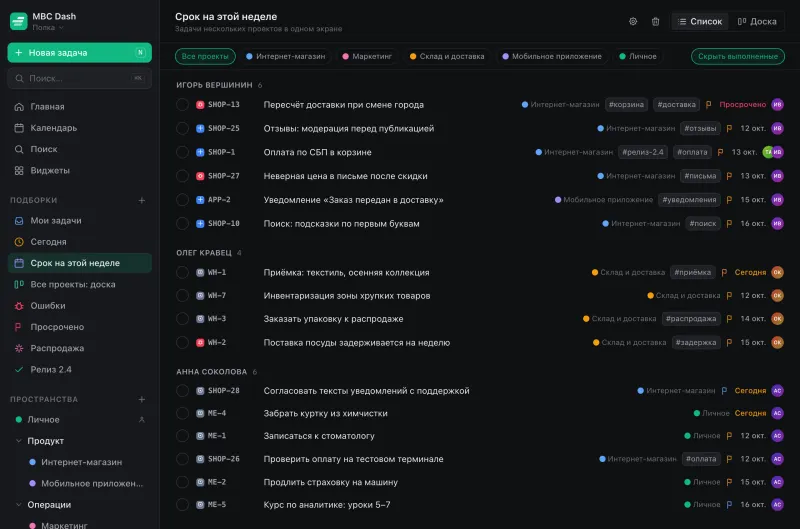Check off APP-2 Уведомление task

tap(182, 200)
